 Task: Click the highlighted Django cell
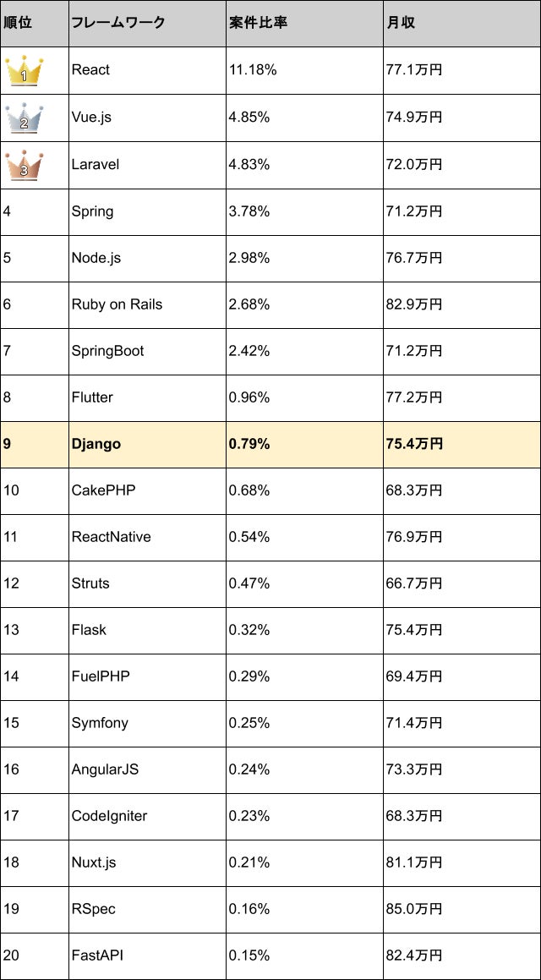click(x=96, y=444)
